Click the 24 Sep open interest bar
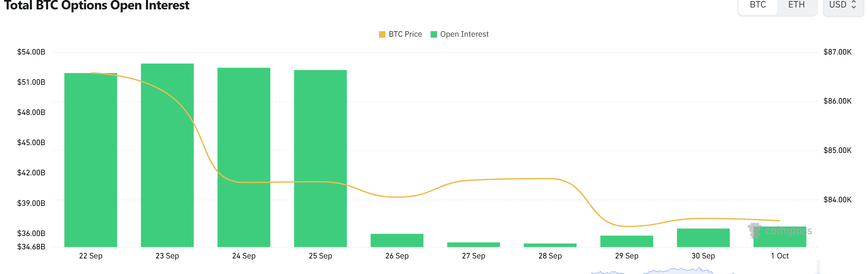Screen dimensions: 868x274 tap(244, 157)
